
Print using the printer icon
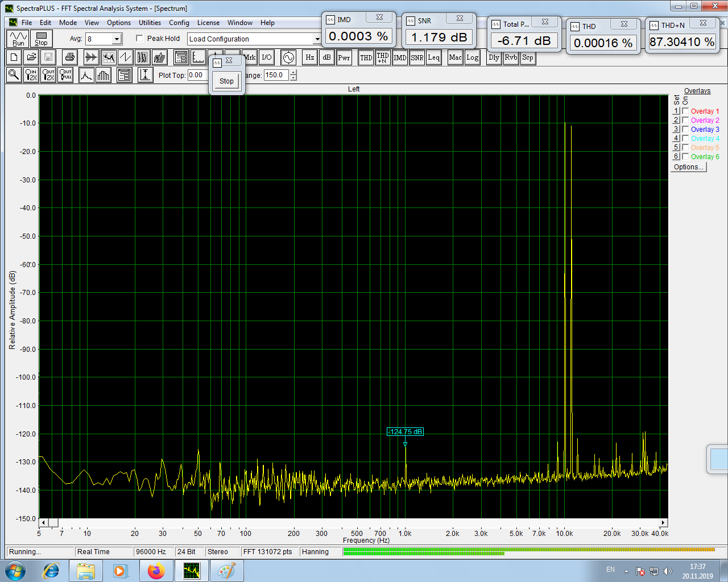tap(69, 57)
